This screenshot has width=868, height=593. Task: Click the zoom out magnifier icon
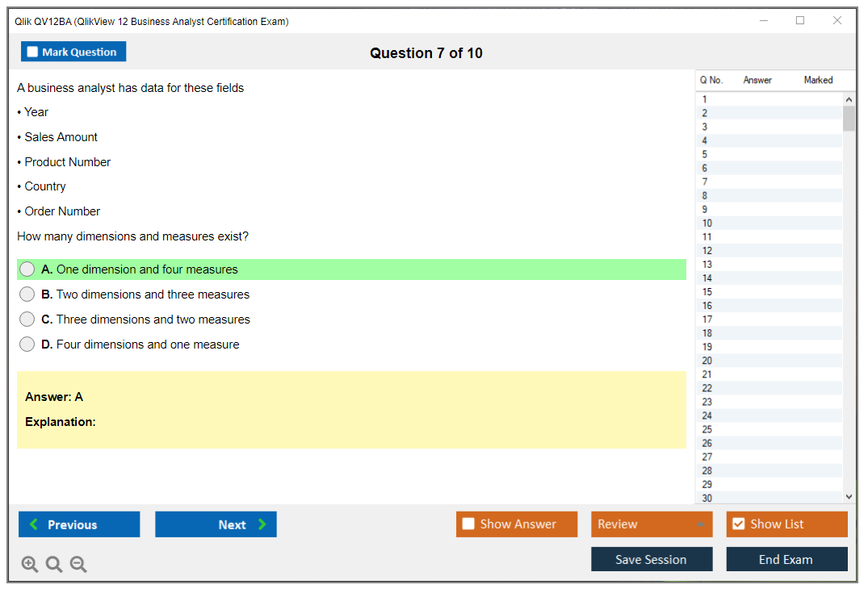[x=78, y=565]
